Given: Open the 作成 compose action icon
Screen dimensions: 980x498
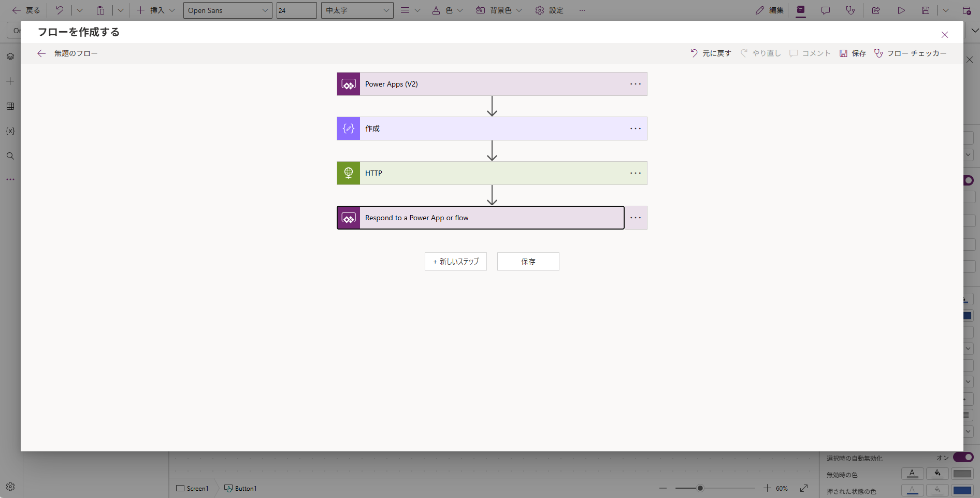Looking at the screenshot, I should (x=349, y=129).
